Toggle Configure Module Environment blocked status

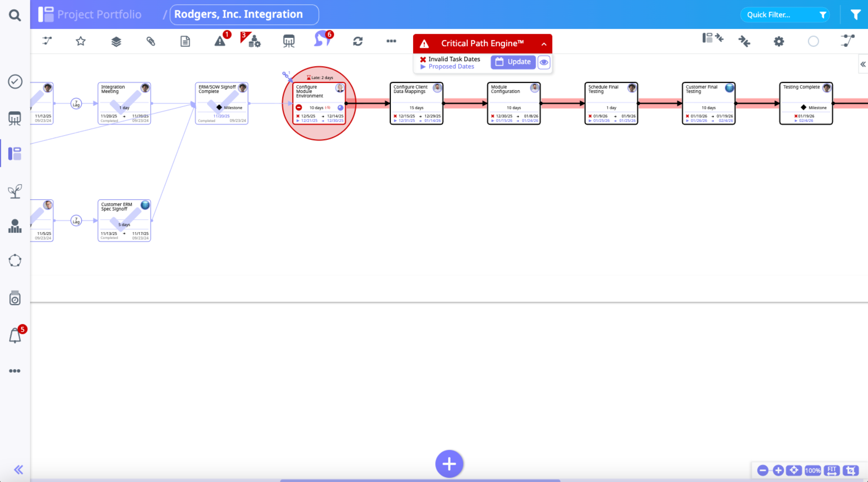[x=299, y=108]
